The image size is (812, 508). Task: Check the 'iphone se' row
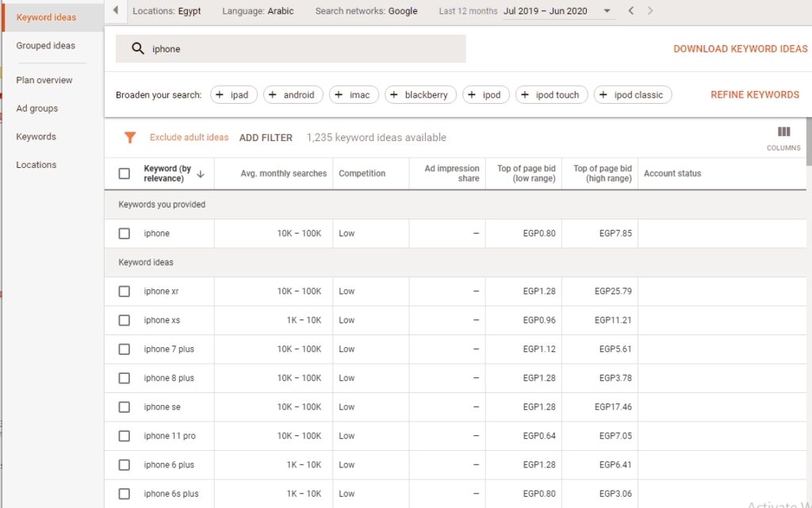click(x=124, y=407)
